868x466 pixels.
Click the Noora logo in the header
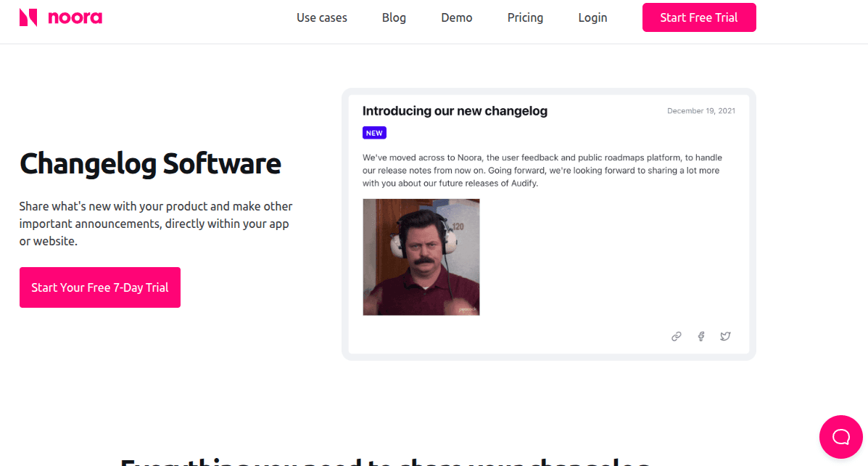[61, 17]
